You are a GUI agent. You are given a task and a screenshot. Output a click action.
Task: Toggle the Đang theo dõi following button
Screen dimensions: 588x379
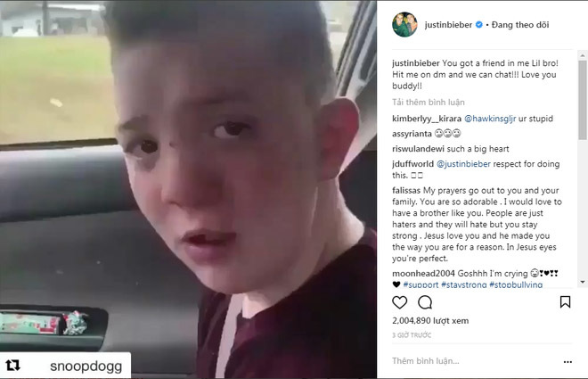click(520, 25)
